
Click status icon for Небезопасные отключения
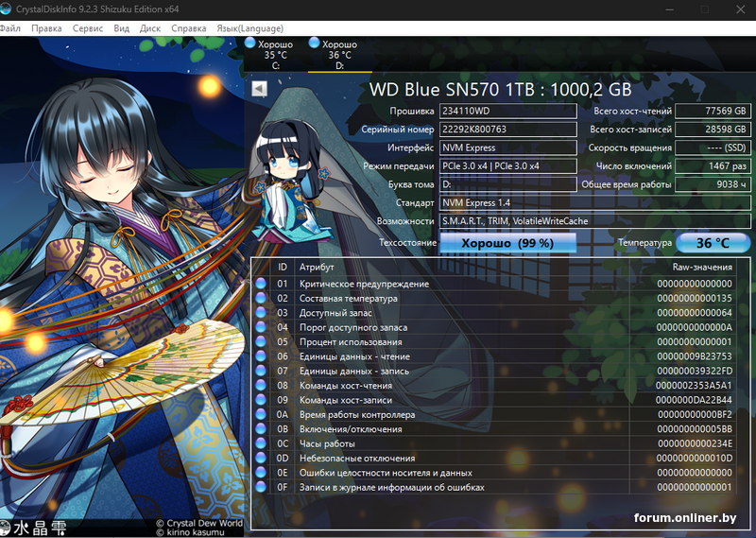261,458
